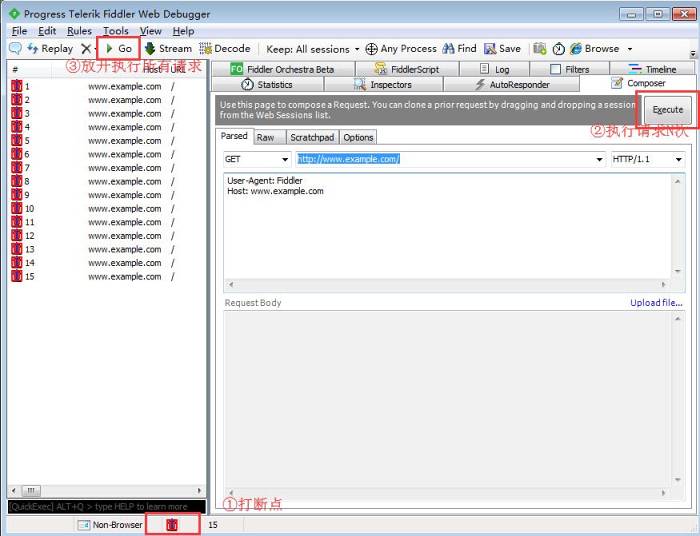This screenshot has height=536, width=700.
Task: Switch to the Log tab
Action: click(494, 69)
